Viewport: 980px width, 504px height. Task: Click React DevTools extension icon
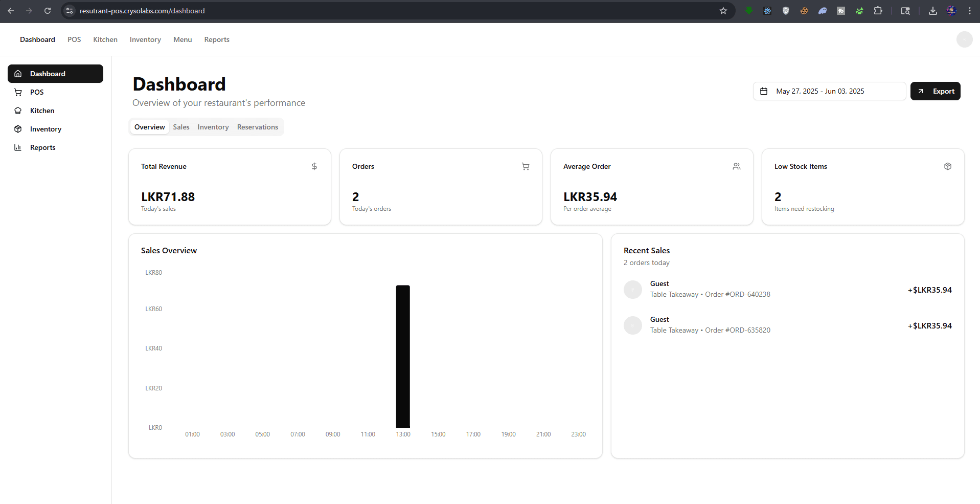click(x=767, y=11)
